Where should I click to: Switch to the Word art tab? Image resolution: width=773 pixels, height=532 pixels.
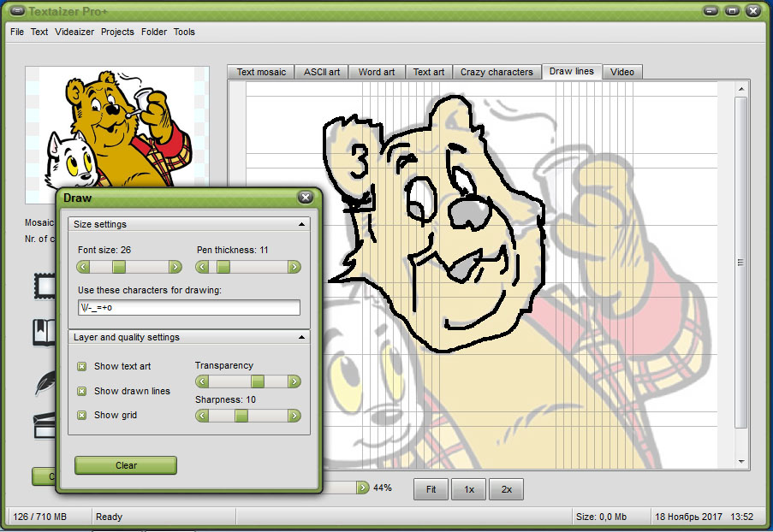pyautogui.click(x=377, y=72)
